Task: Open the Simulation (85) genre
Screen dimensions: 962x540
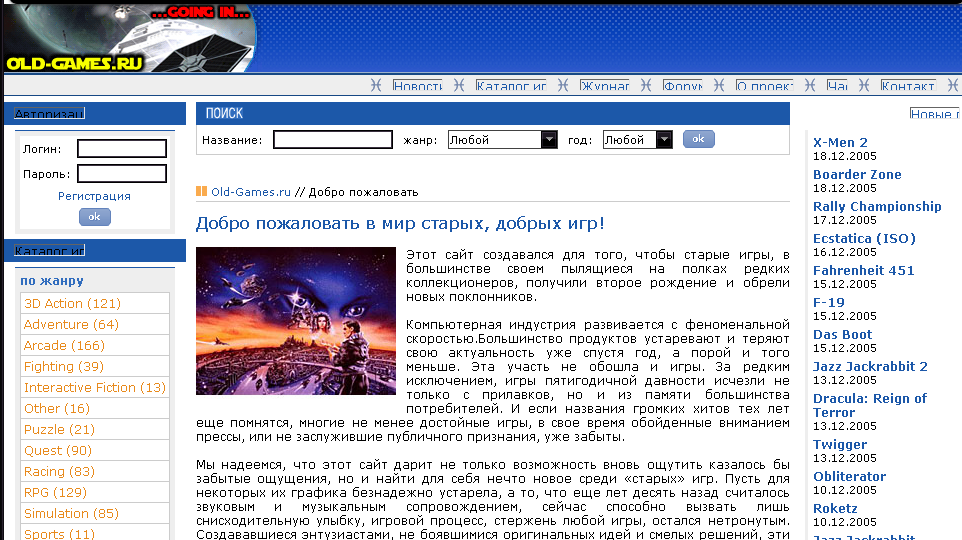Action: (71, 514)
